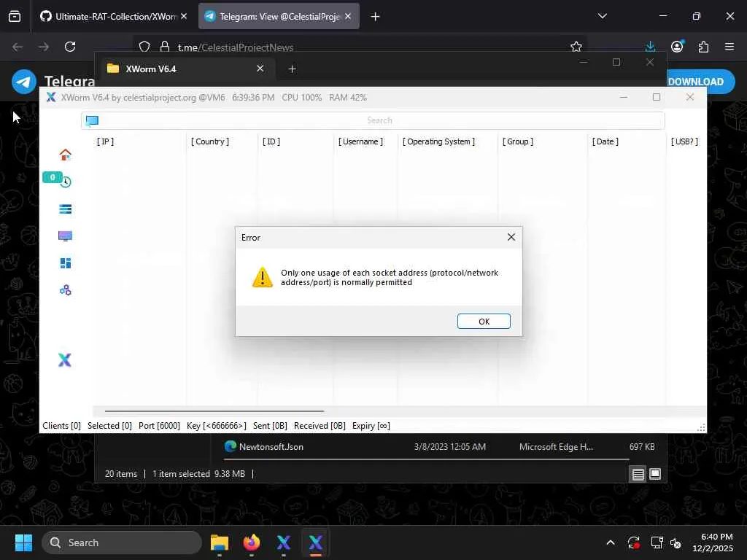Open the purple monitor sidebar icon
Viewport: 747px width, 560px height.
65,236
